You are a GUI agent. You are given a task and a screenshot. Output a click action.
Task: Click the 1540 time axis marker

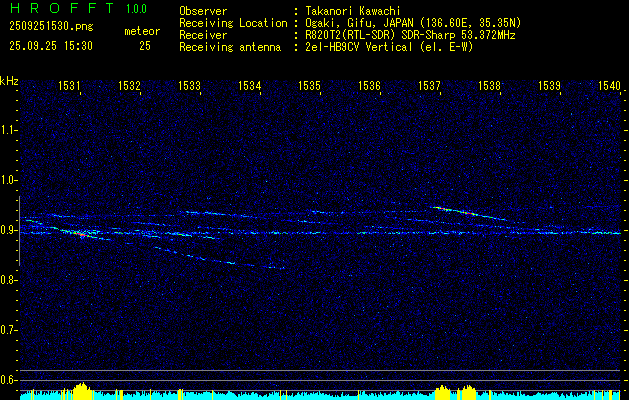610,86
